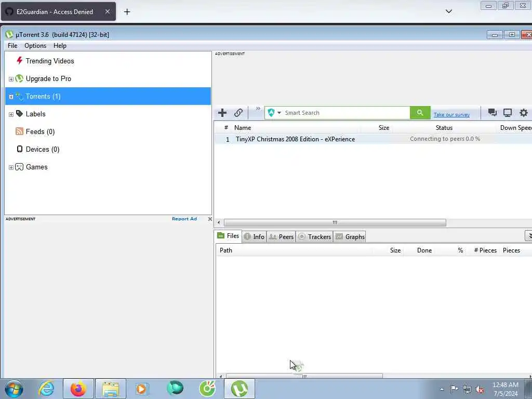Viewport: 532px width, 399px height.
Task: Open the Options menu
Action: [35, 46]
